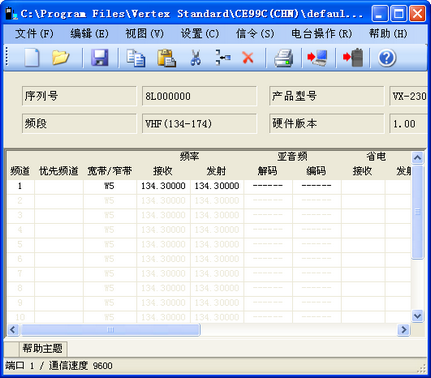Click the insert channel icon
431x378 pixels.
[222, 58]
